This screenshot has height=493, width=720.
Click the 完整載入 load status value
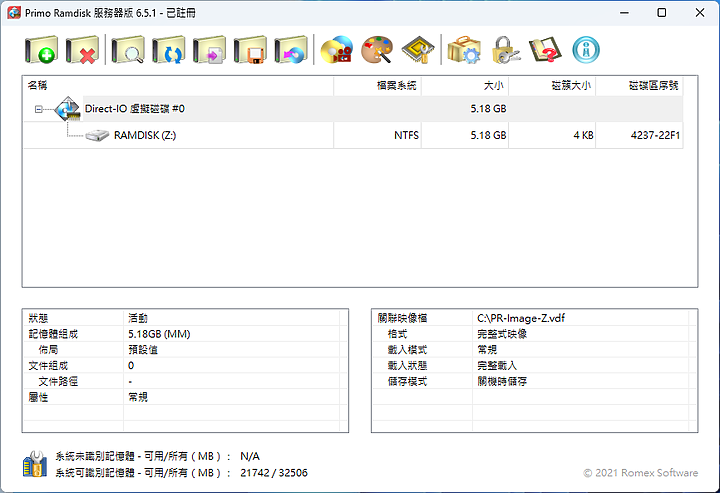click(x=497, y=366)
